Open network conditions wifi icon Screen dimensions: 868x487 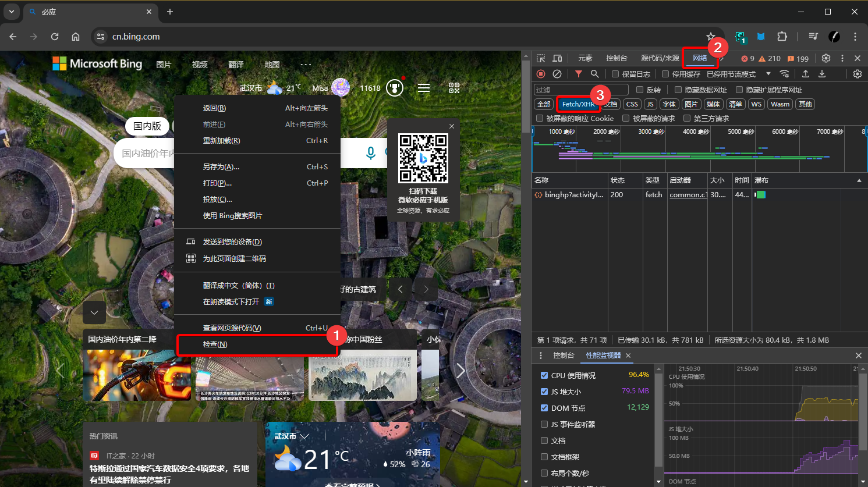[x=785, y=74]
